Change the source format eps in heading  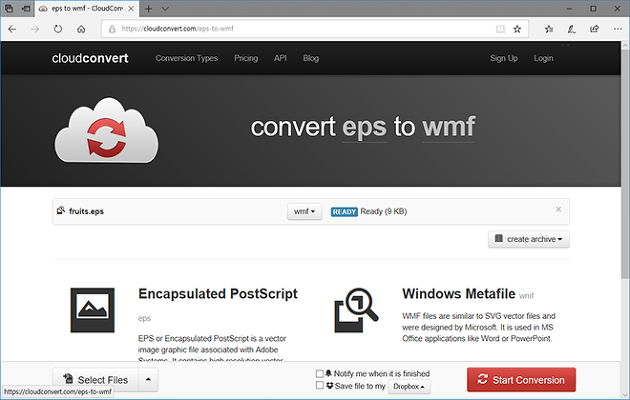point(364,127)
